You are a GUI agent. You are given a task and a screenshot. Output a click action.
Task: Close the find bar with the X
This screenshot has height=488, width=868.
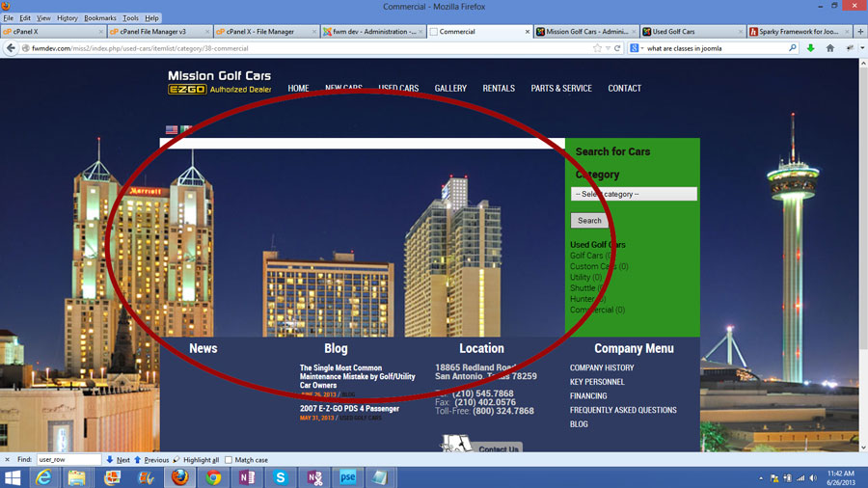pos(7,459)
